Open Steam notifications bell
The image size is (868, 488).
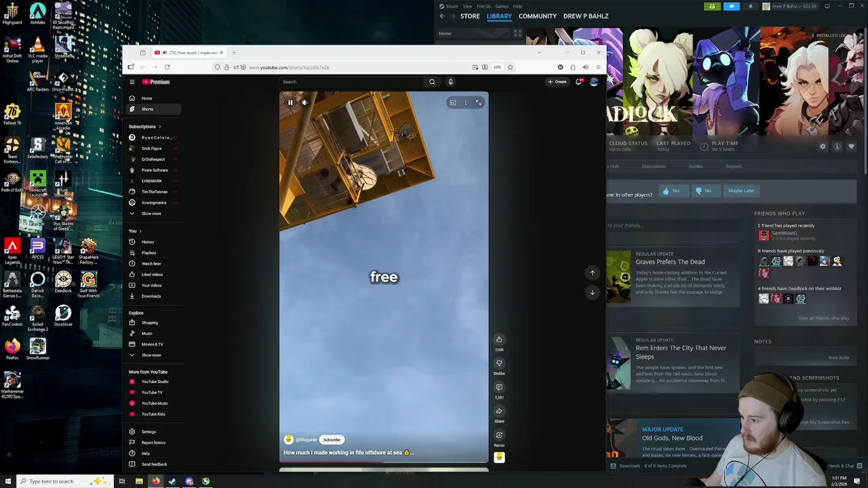point(750,6)
